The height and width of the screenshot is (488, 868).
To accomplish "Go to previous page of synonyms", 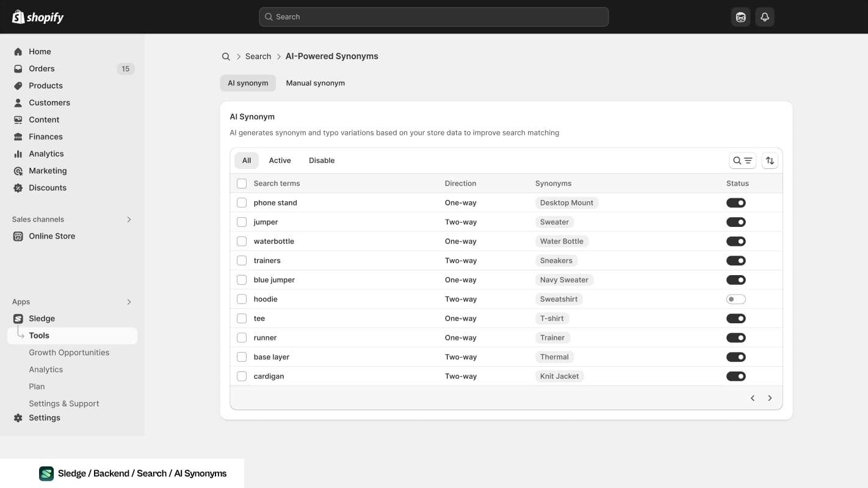I will click(753, 398).
